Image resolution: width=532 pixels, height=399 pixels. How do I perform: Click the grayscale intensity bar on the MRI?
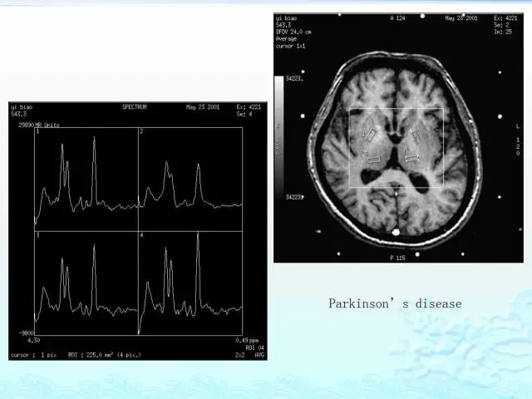point(279,135)
